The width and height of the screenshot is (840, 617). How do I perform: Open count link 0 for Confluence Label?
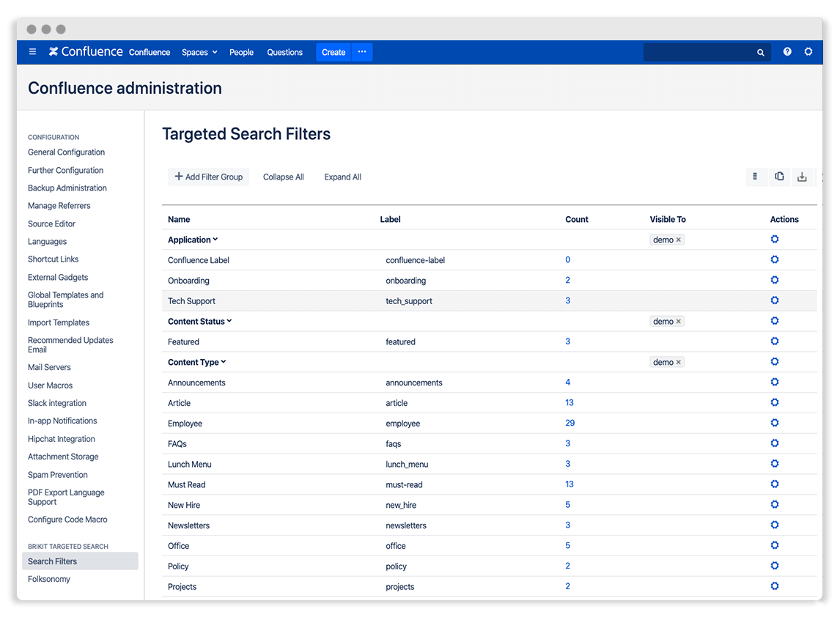568,259
